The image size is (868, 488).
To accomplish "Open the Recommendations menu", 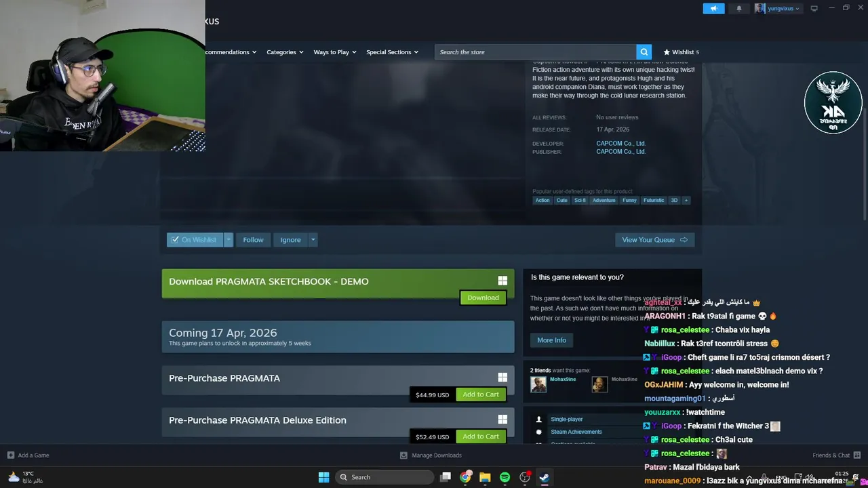I will coord(231,52).
